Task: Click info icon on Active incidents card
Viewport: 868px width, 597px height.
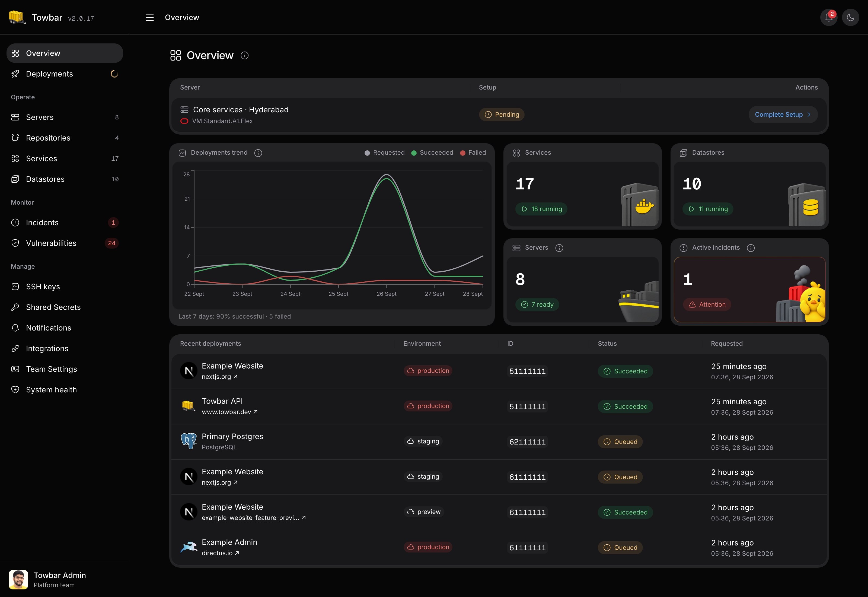Action: point(751,248)
